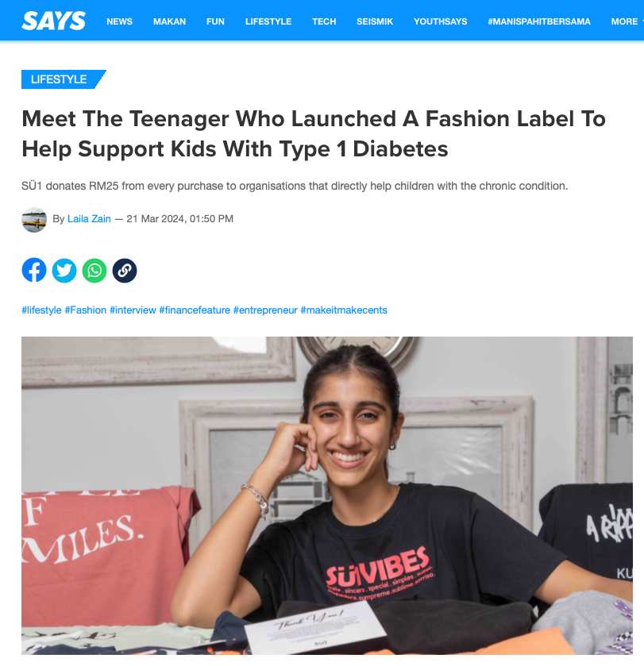Follow the #Fashion hashtag link

86,310
